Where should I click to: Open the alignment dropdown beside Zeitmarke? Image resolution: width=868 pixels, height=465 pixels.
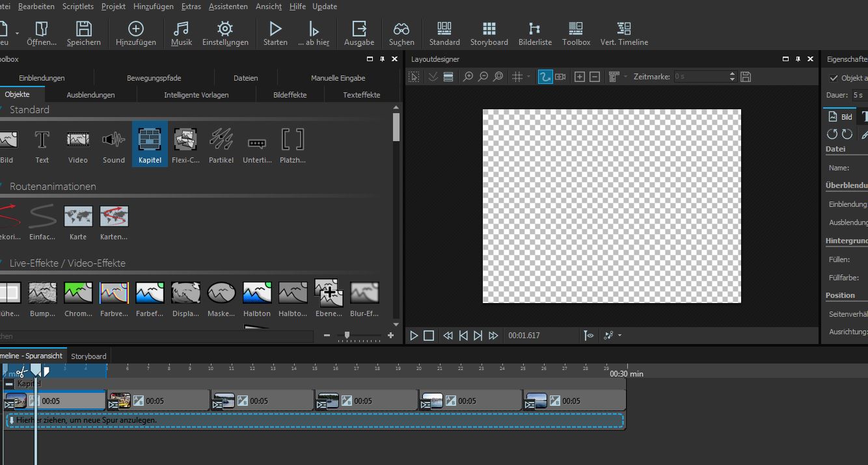[x=625, y=77]
